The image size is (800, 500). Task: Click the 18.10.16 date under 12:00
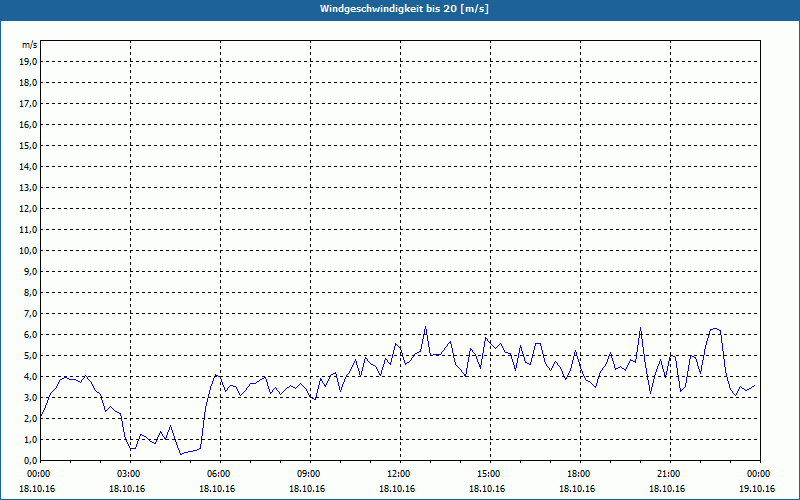[x=397, y=488]
